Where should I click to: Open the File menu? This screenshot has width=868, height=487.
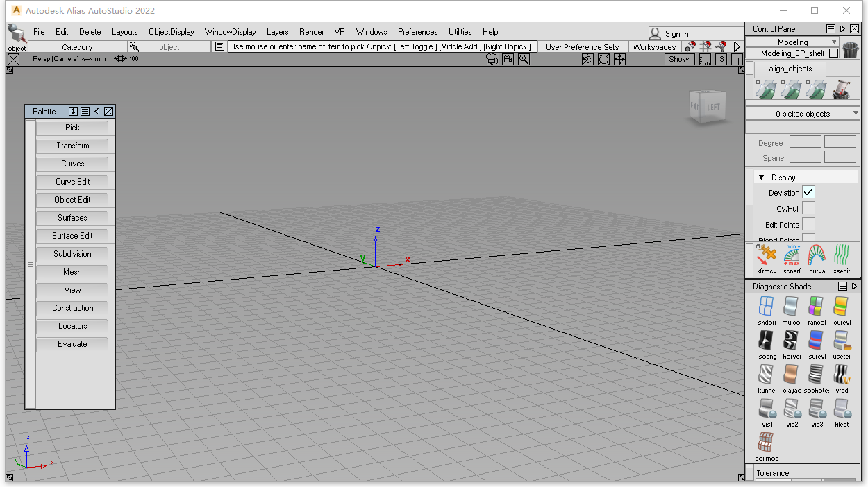click(39, 32)
